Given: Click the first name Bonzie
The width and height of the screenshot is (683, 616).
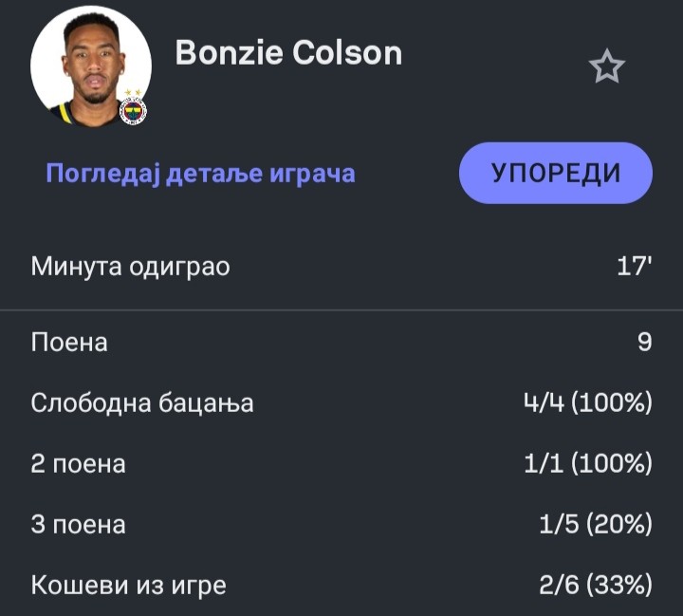Looking at the screenshot, I should (x=229, y=54).
